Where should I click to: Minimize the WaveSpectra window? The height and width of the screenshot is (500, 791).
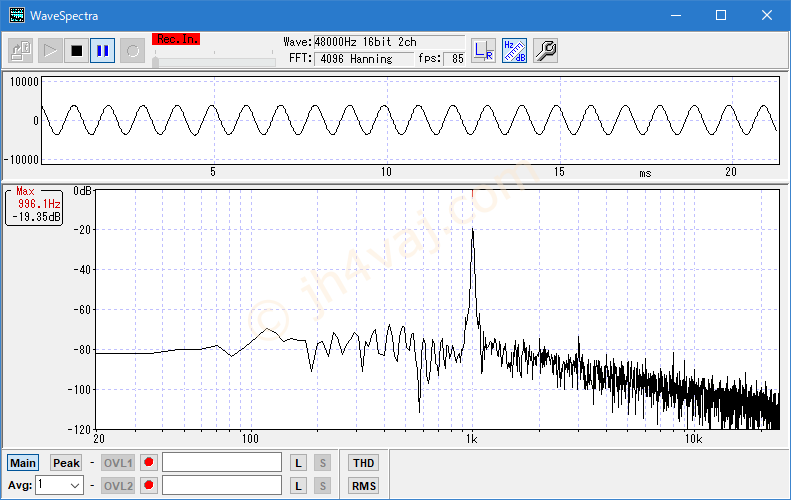pyautogui.click(x=676, y=15)
